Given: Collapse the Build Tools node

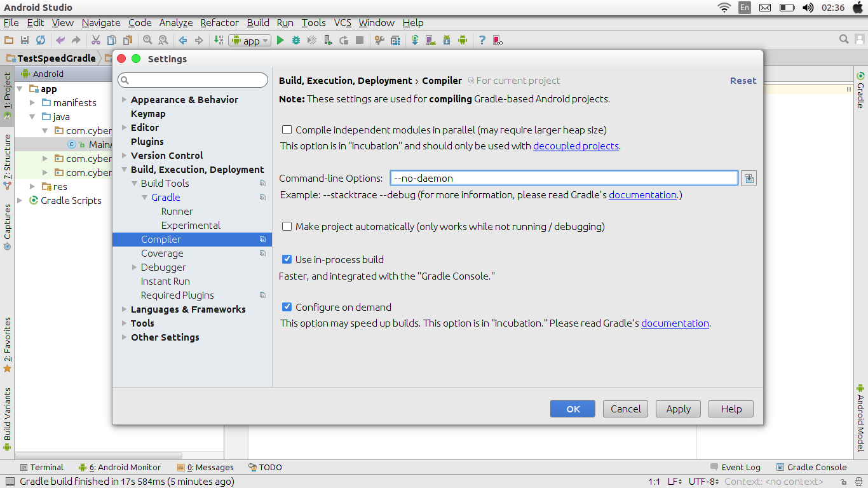Looking at the screenshot, I should click(x=135, y=184).
